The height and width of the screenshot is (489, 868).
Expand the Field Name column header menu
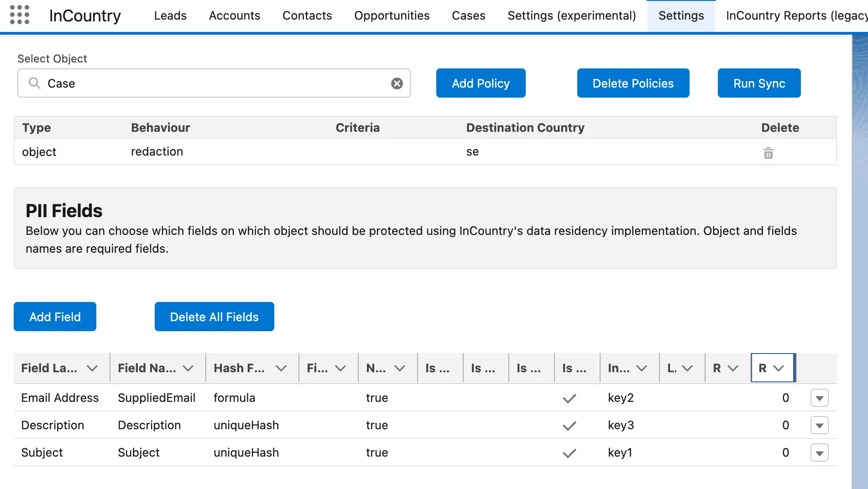tap(188, 368)
